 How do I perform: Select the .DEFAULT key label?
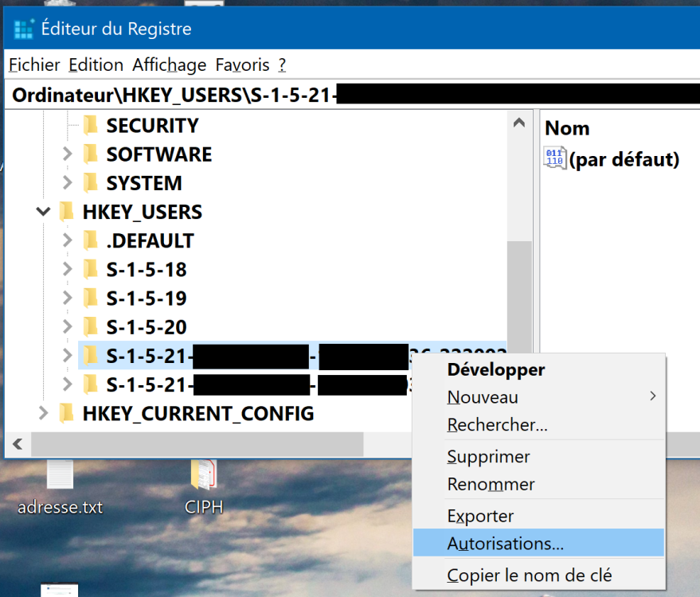pos(150,241)
